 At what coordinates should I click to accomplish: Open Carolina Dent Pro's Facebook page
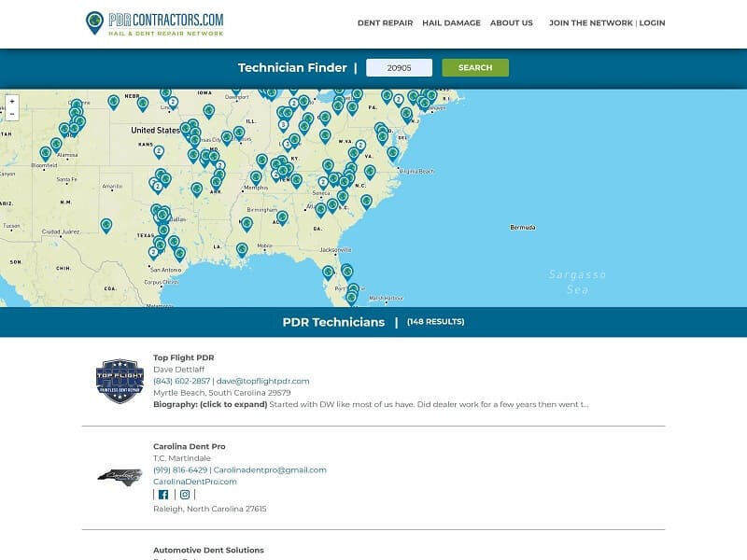[x=163, y=495]
